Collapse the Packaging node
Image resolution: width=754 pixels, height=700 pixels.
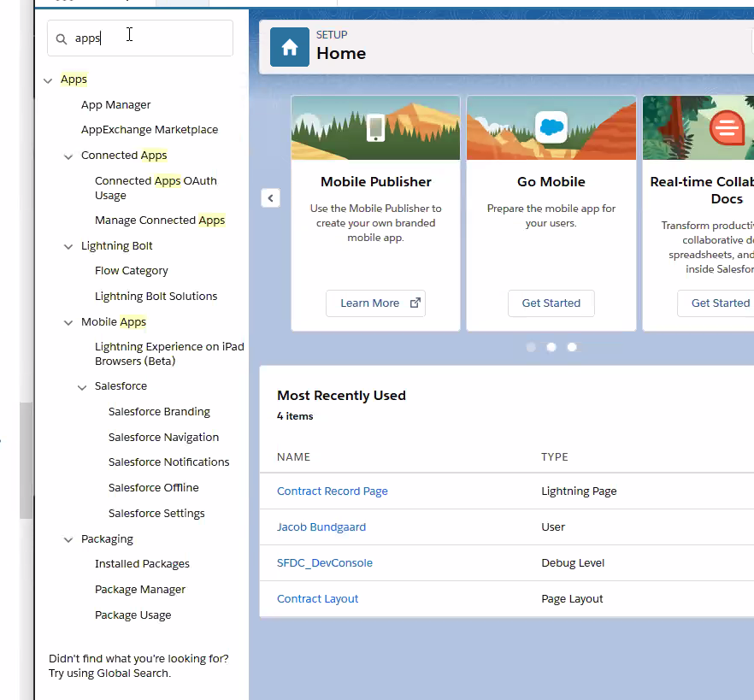pos(68,540)
